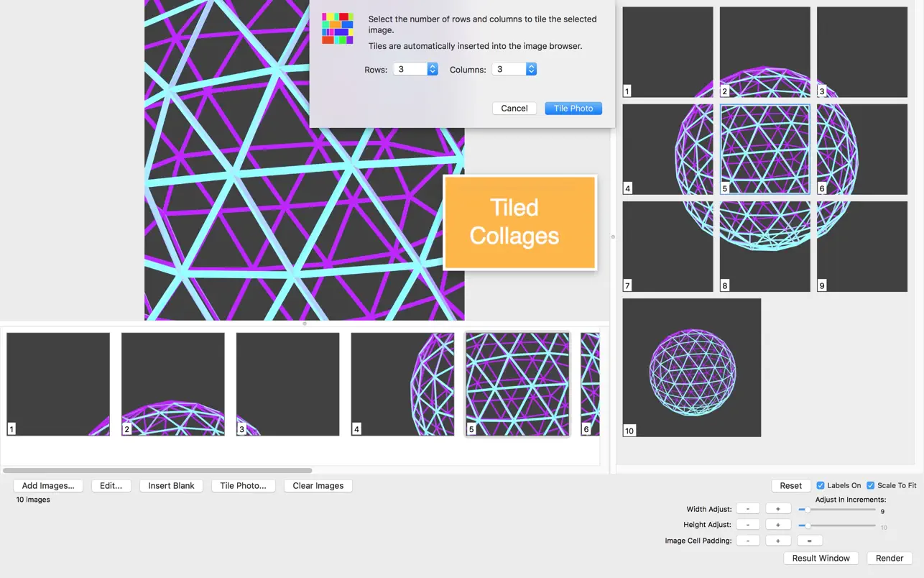Increase the Height Adjust value

777,525
